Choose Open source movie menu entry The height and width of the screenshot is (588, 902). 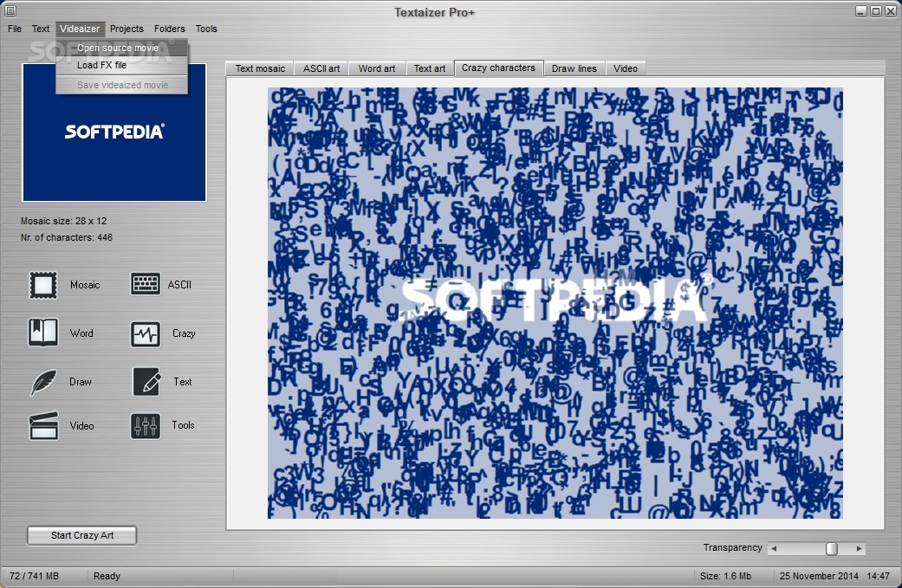(122, 48)
